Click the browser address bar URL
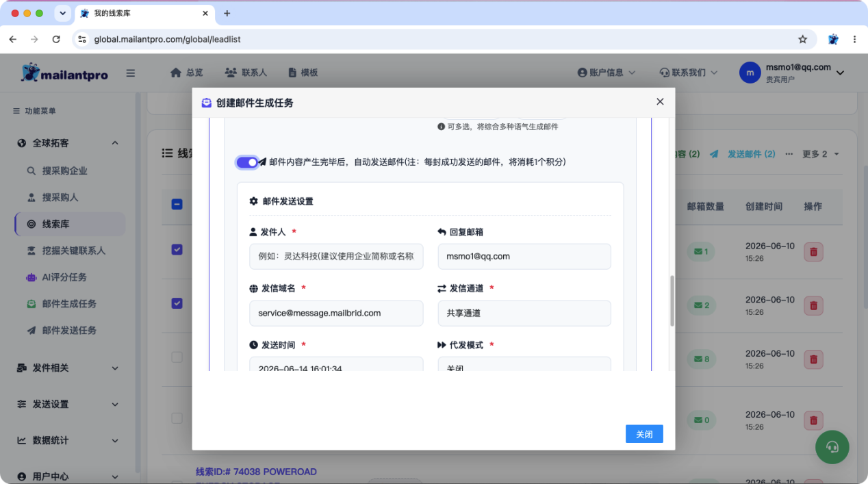The width and height of the screenshot is (868, 484). point(167,40)
